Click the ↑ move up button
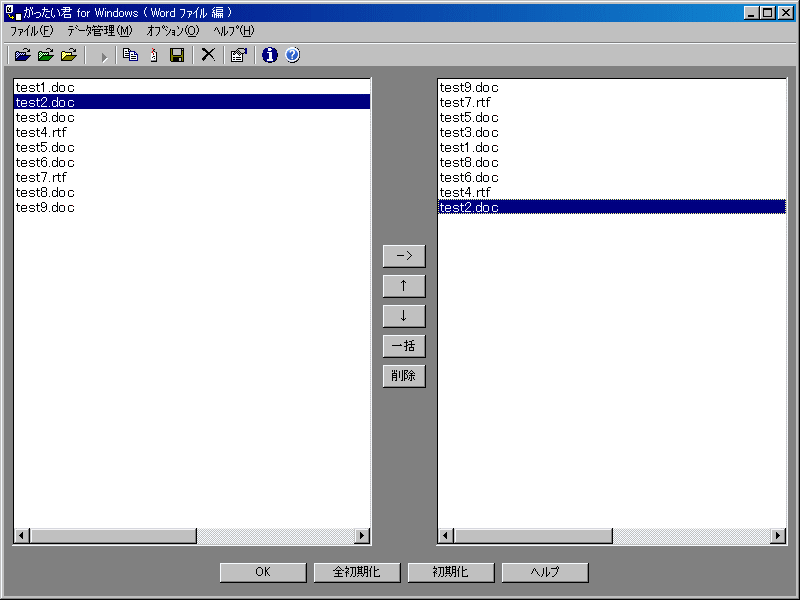800x600 pixels. 404,286
